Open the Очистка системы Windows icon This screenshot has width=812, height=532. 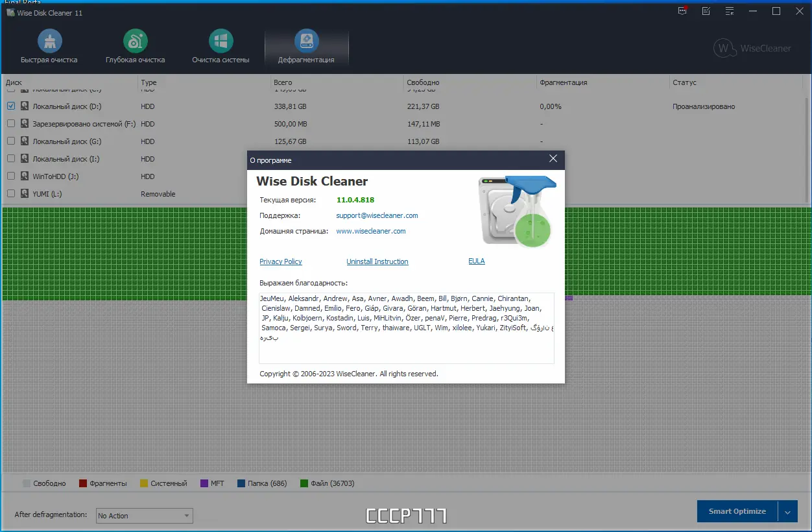[x=221, y=42]
